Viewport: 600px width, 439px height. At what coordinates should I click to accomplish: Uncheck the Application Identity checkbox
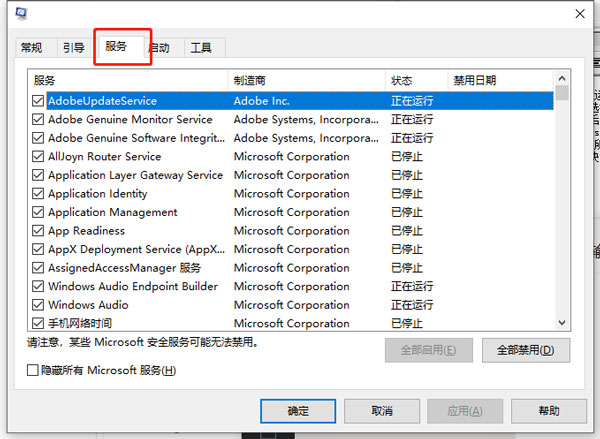[38, 194]
